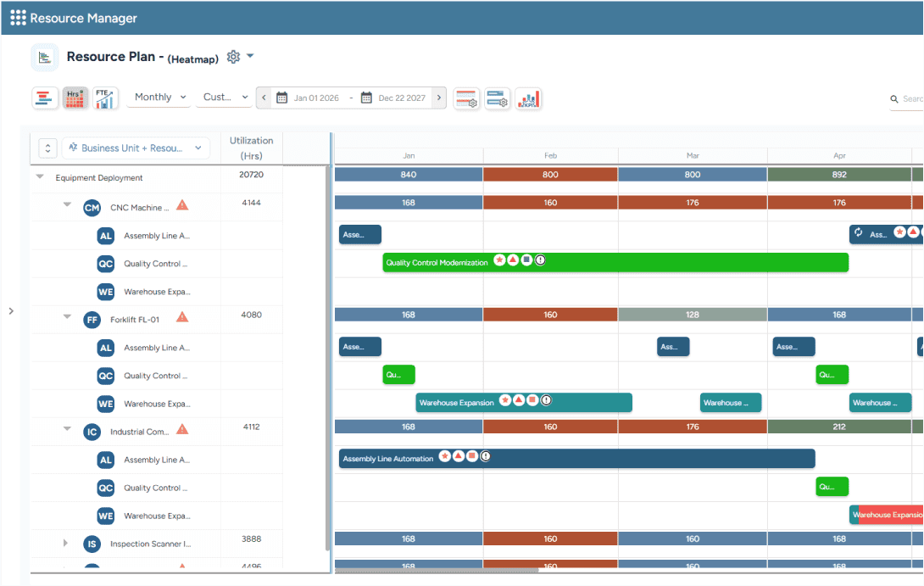Click the Utilization (Hrs) column header

pyautogui.click(x=252, y=148)
